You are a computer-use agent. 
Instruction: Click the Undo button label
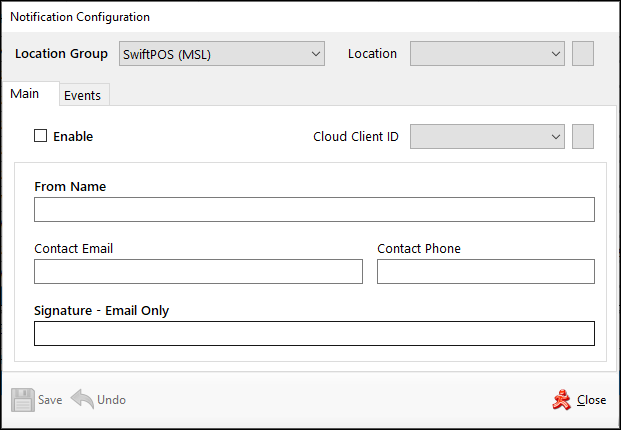pos(111,400)
